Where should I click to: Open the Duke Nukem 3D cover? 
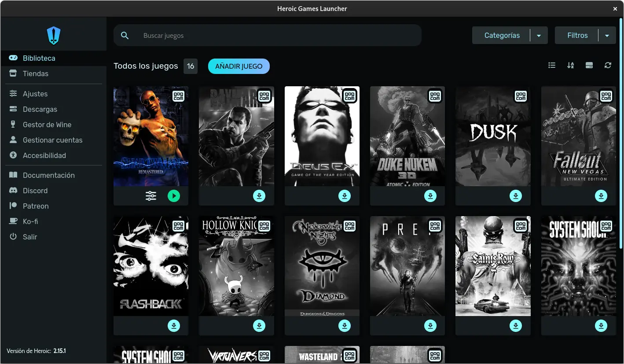[407, 136]
